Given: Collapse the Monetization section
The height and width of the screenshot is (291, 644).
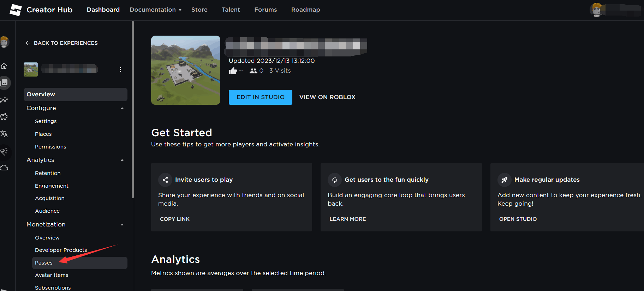Looking at the screenshot, I should click(x=122, y=225).
